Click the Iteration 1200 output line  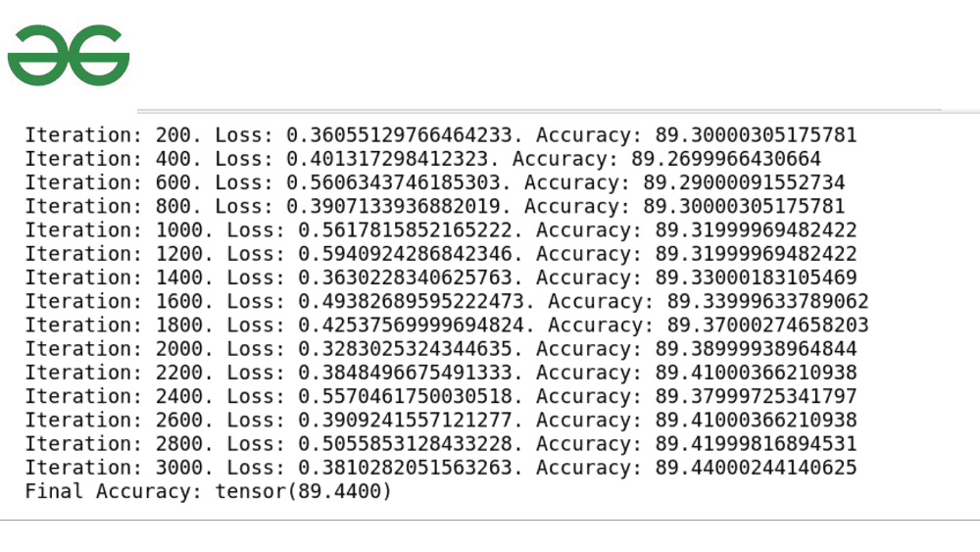(441, 254)
